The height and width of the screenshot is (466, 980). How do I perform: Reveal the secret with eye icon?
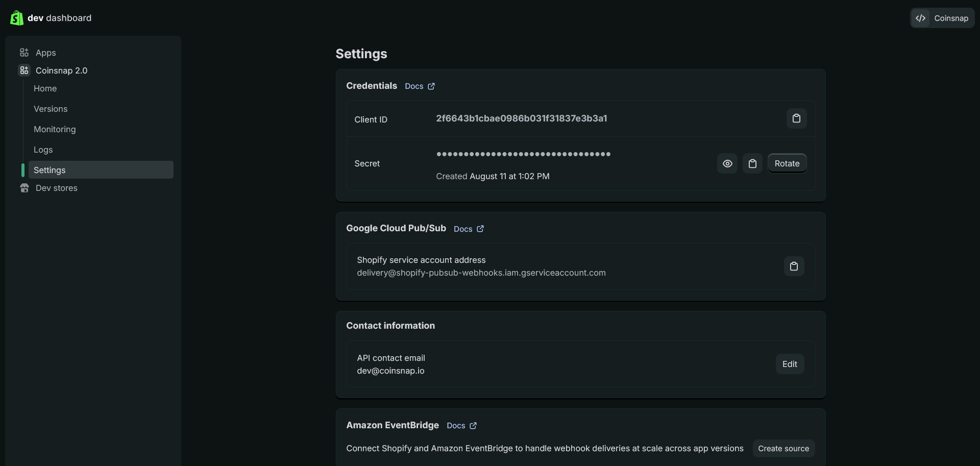click(x=727, y=163)
